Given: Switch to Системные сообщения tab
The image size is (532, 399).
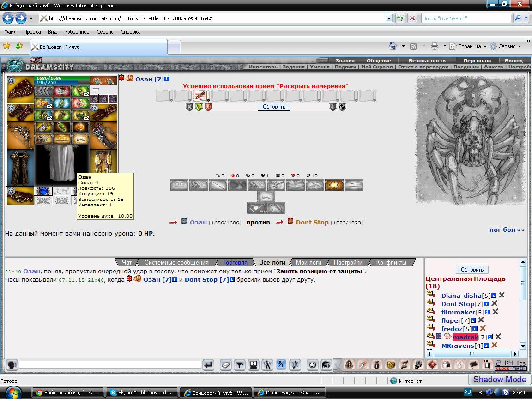Looking at the screenshot, I should pyautogui.click(x=176, y=262).
